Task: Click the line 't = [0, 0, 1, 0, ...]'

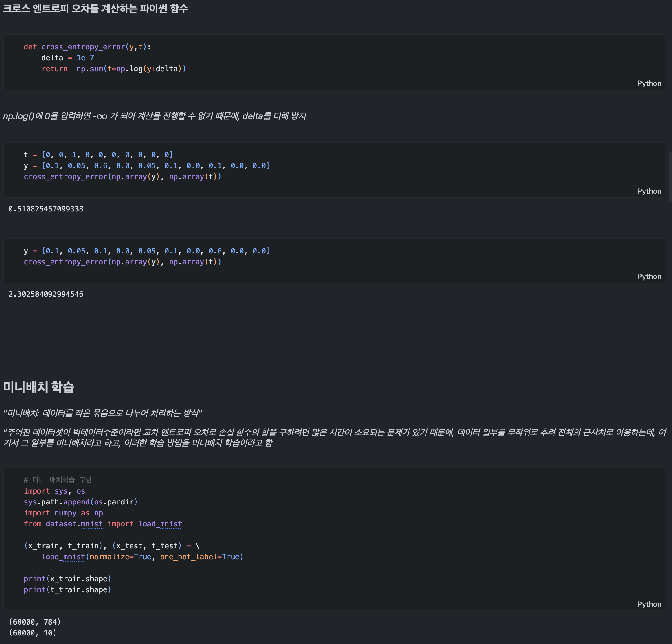Action: point(98,155)
